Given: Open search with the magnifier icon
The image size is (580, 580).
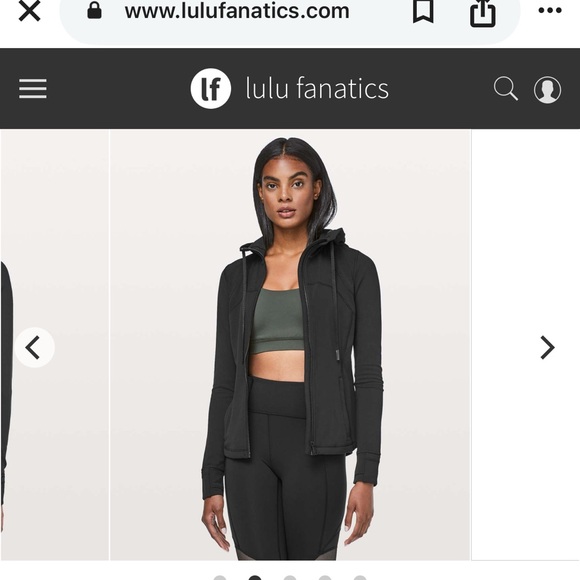Looking at the screenshot, I should (506, 88).
